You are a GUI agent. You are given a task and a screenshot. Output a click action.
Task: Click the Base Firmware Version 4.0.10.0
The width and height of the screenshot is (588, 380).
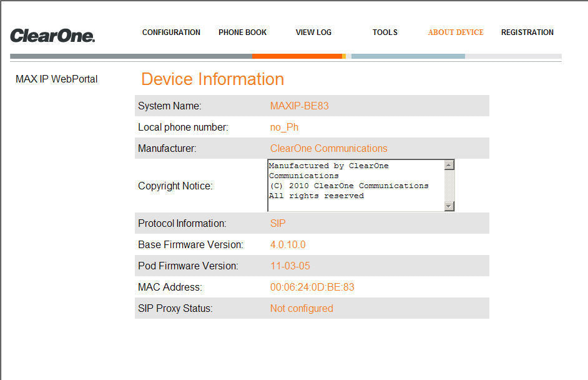[288, 245]
